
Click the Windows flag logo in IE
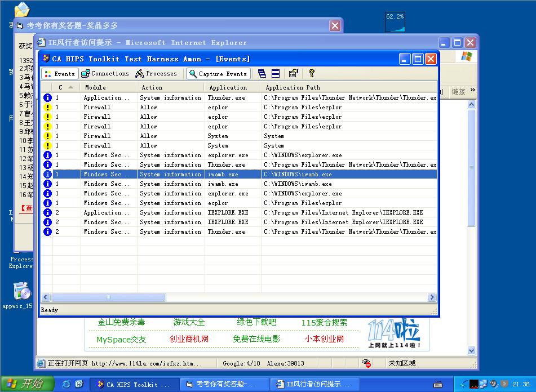(x=466, y=57)
